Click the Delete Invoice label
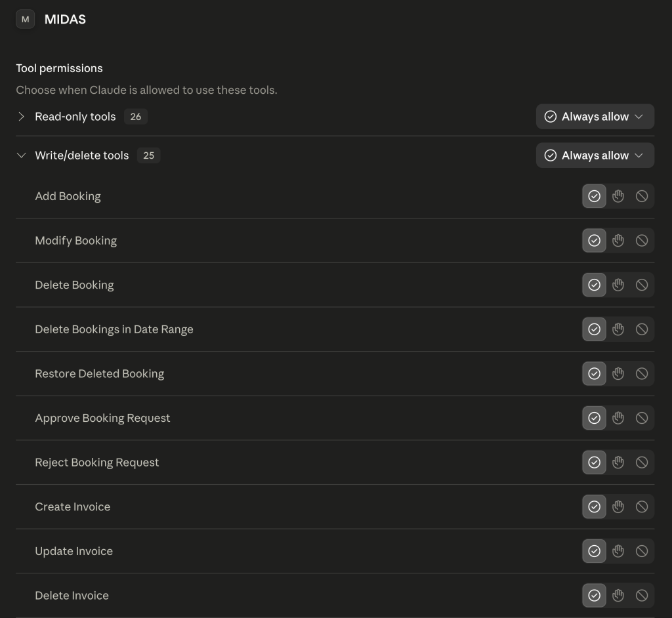 pos(72,595)
